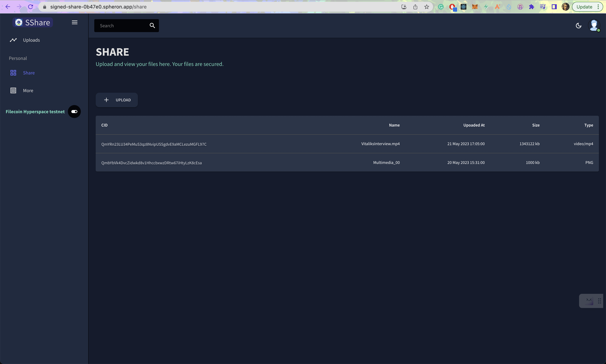Viewport: 606px width, 364px height.
Task: Click the QmYRn23LU34 CID link
Action: [x=154, y=144]
